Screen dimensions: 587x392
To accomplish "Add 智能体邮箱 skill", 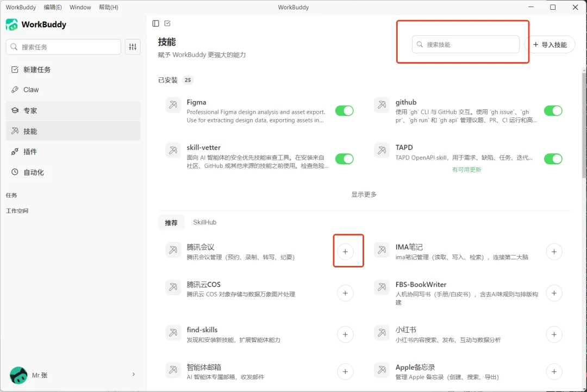I will point(345,372).
